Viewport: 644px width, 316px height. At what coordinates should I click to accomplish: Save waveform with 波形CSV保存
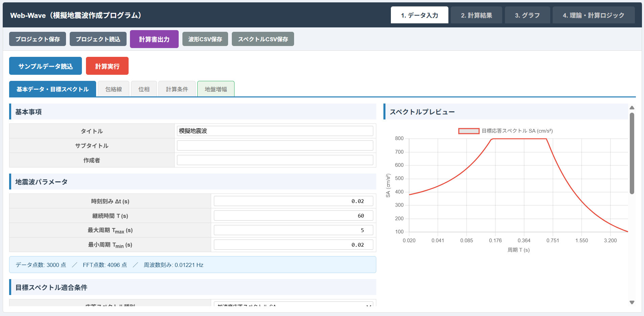point(205,39)
